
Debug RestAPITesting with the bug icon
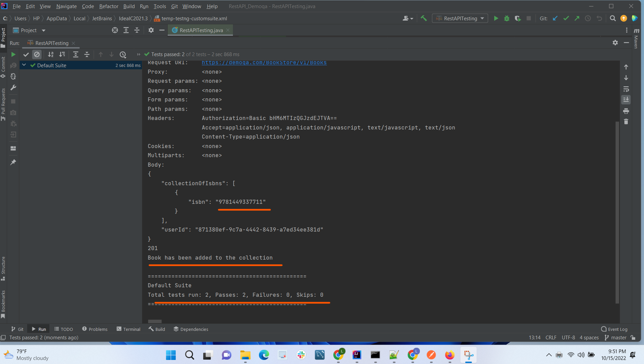coord(507,18)
